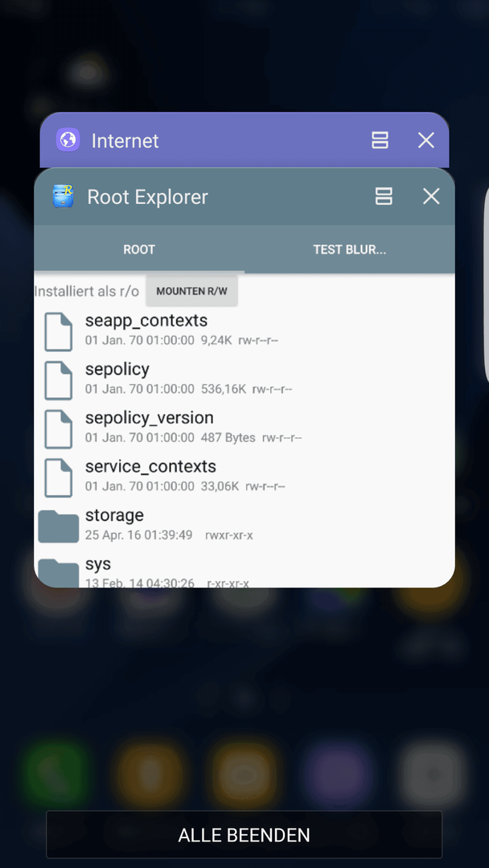This screenshot has width=489, height=868.
Task: Open split-screen view for Root Explorer
Action: click(384, 197)
